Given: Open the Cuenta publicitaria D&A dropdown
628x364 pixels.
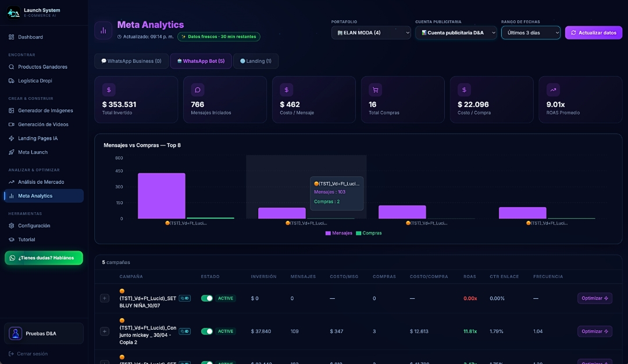Looking at the screenshot, I should pos(456,33).
